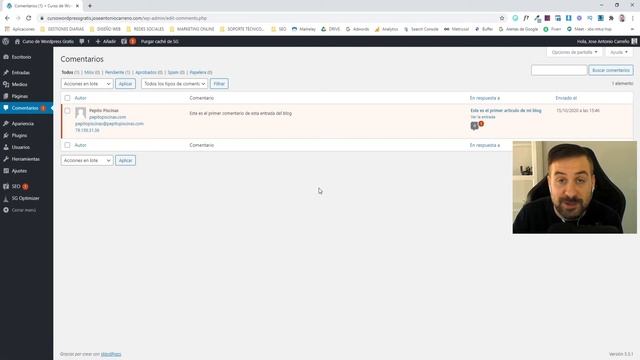Click the address bar URL
Image resolution: width=640 pixels, height=360 pixels.
(127, 18)
